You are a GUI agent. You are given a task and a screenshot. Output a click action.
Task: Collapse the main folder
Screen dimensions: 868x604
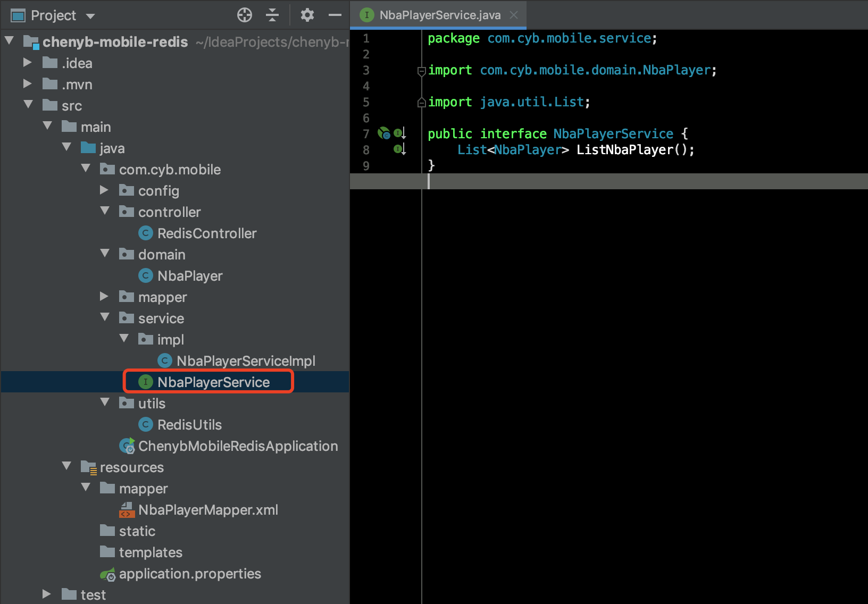pos(47,125)
